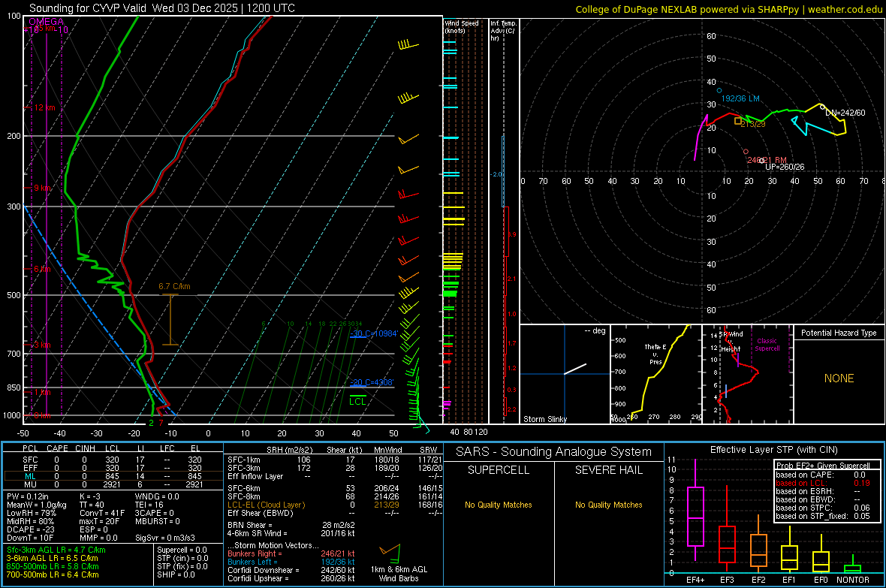Click the 'DN=242/60' hodograph label
Image resolution: width=886 pixels, height=588 pixels.
[845, 113]
